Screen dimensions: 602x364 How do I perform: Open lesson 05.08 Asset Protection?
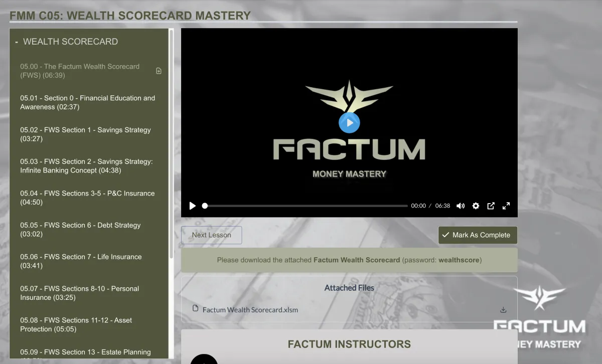pyautogui.click(x=76, y=324)
